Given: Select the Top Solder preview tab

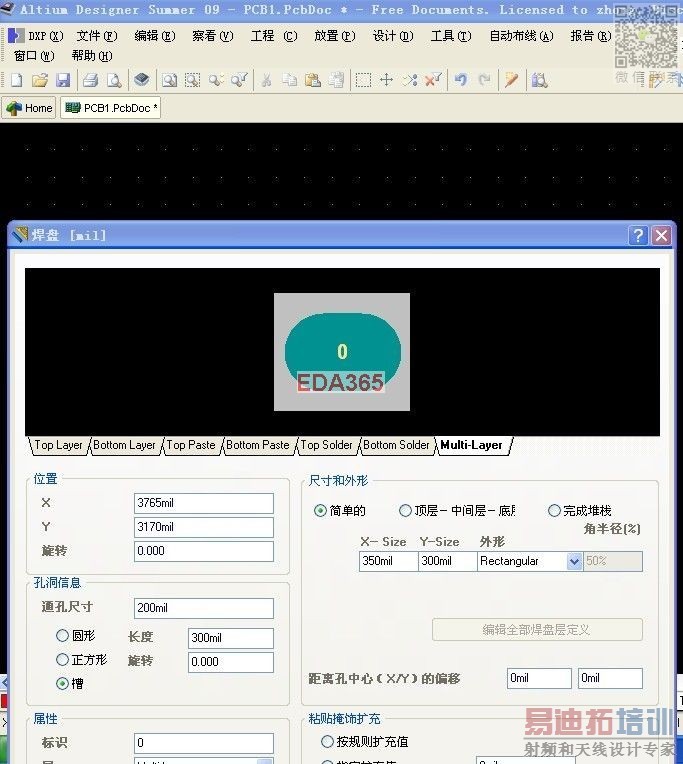Looking at the screenshot, I should [326, 445].
